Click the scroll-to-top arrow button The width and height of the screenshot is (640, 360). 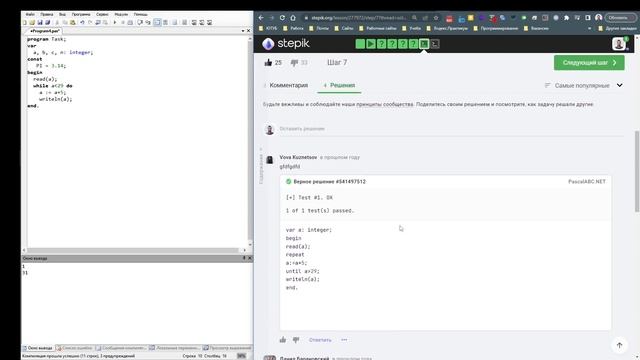tap(620, 345)
